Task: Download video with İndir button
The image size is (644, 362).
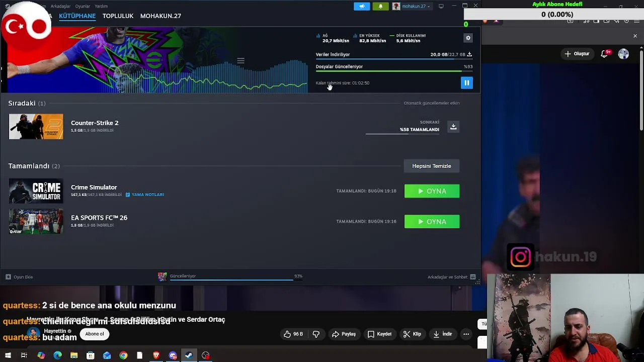Action: pyautogui.click(x=442, y=334)
